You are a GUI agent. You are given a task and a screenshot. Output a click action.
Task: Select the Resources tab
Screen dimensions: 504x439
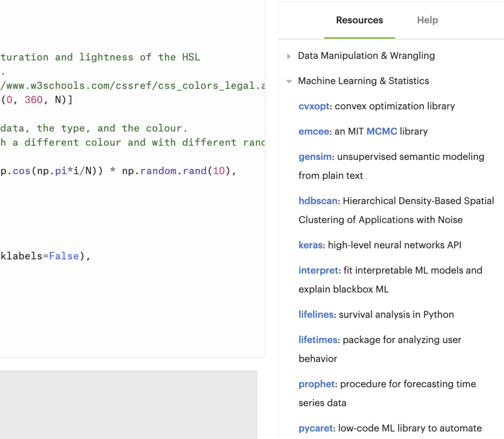point(359,20)
